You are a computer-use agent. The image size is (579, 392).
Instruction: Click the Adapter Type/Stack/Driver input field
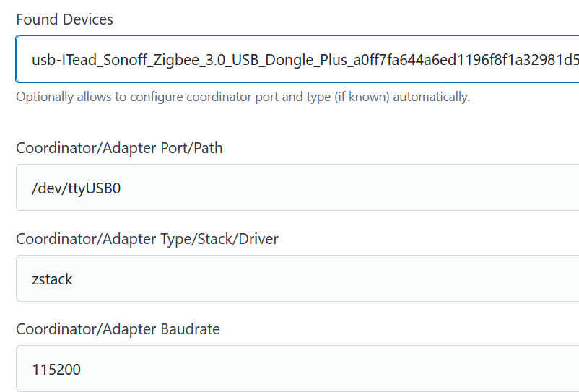(x=297, y=279)
